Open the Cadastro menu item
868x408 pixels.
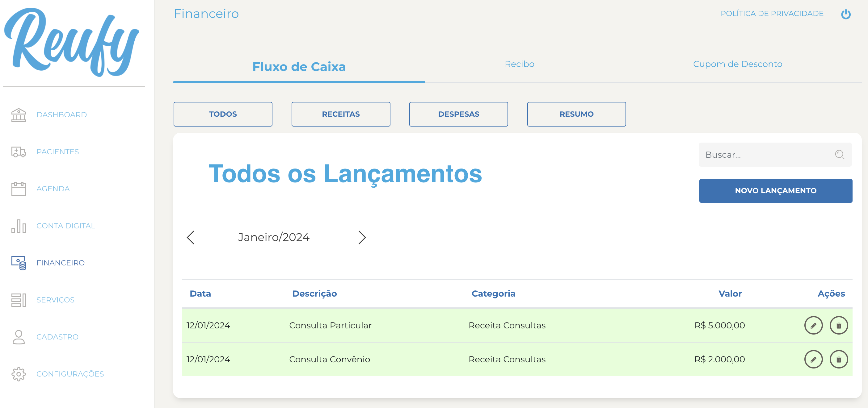[57, 337]
